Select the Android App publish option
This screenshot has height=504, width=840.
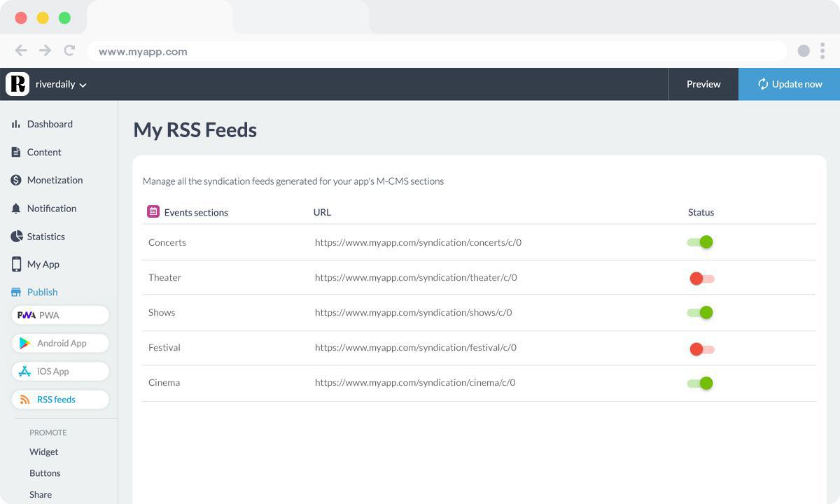tap(61, 343)
